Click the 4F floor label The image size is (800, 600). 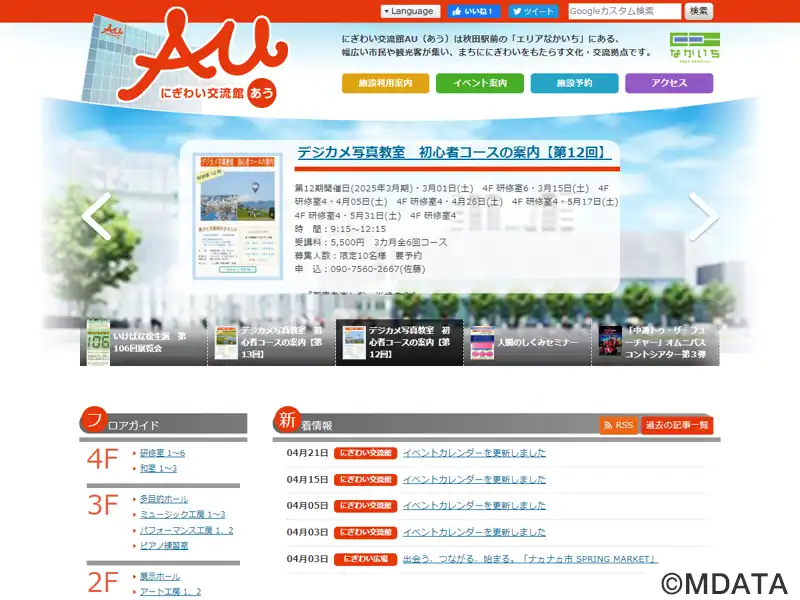click(x=103, y=459)
